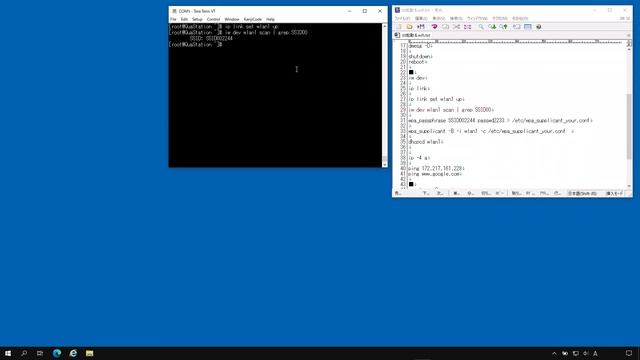Open the Window menu in Tera Term
Image resolution: width=640 pixels, height=360 pixels.
[231, 19]
